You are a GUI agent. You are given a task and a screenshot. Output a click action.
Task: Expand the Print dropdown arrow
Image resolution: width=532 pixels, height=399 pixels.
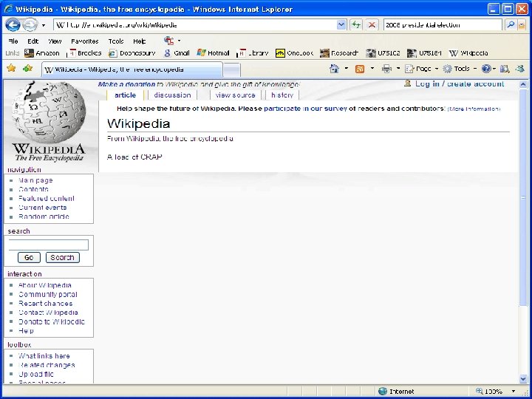[x=398, y=69]
